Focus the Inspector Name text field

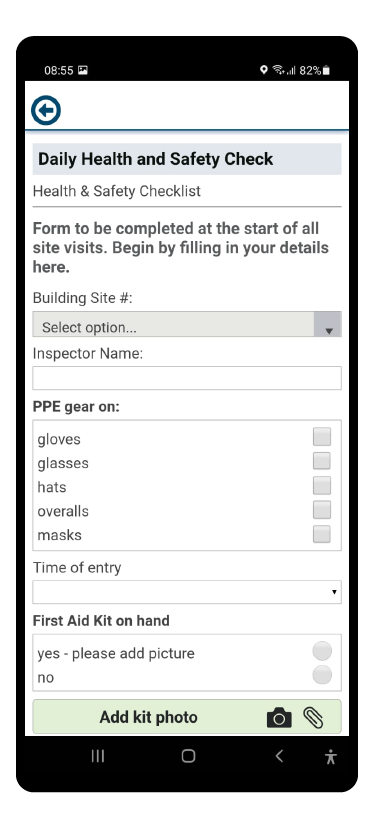pyautogui.click(x=187, y=378)
